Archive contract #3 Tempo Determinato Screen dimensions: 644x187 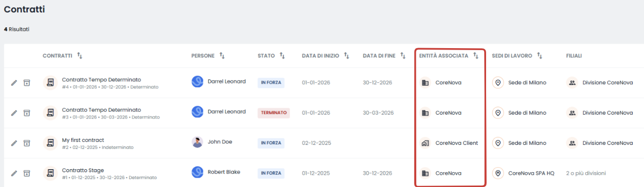(x=27, y=113)
